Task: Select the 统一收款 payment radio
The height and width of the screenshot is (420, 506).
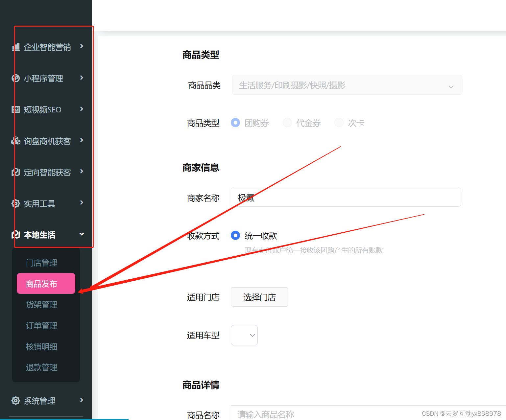Action: [x=235, y=235]
